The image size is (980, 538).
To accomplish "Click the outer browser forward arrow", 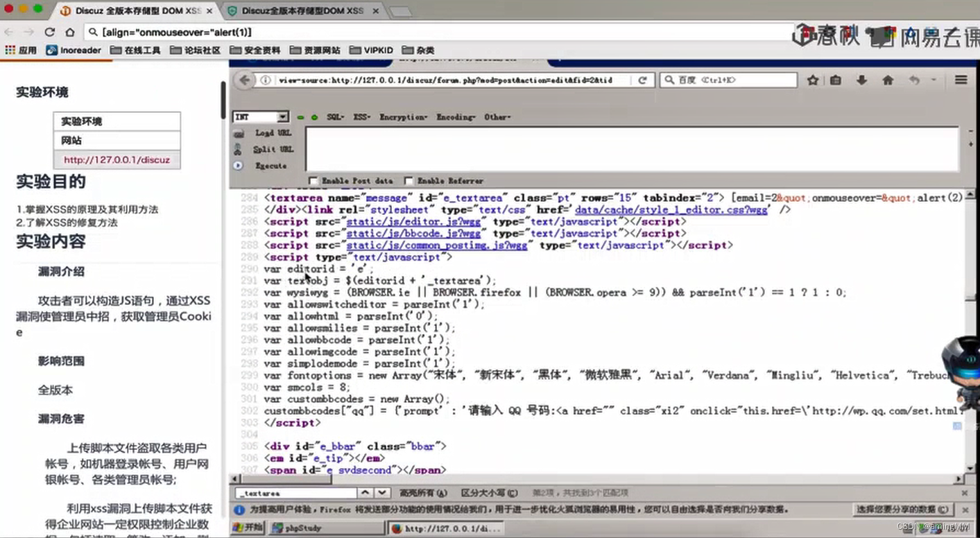I will (28, 32).
